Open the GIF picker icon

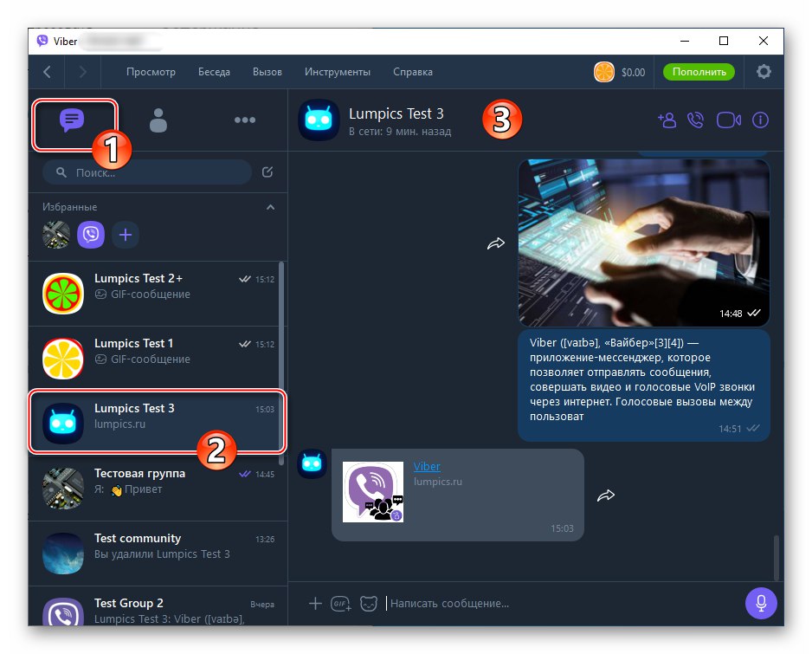pos(341,603)
